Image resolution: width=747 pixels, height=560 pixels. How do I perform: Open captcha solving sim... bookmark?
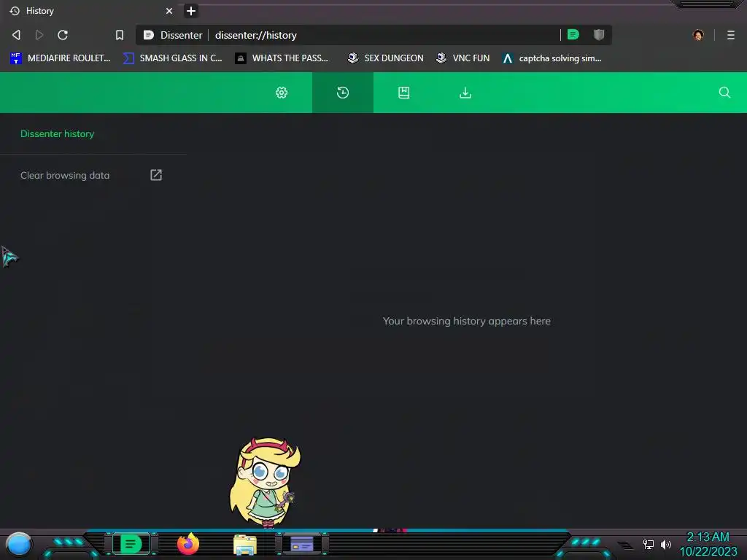(x=551, y=58)
